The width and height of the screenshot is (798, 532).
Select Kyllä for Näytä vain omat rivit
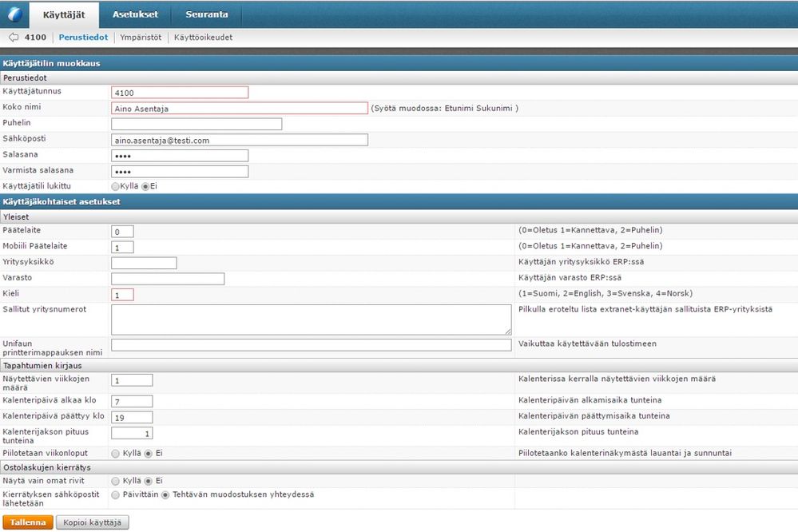point(116,481)
